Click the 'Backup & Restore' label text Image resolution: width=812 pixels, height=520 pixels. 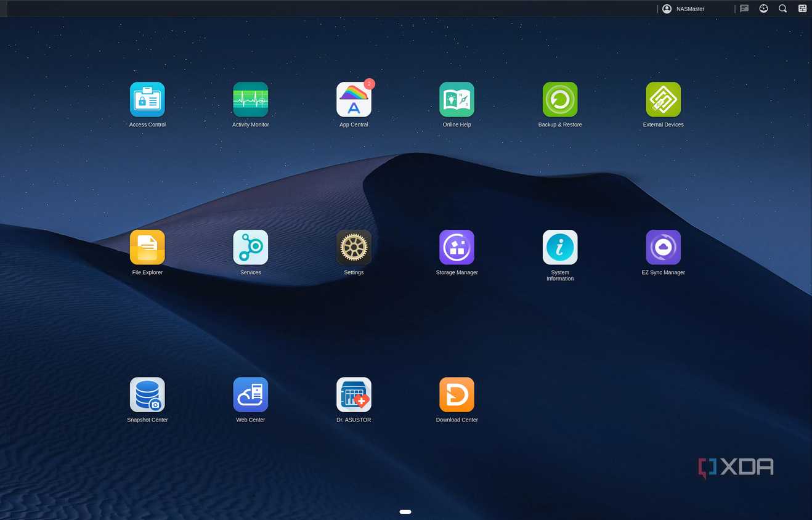(560, 124)
